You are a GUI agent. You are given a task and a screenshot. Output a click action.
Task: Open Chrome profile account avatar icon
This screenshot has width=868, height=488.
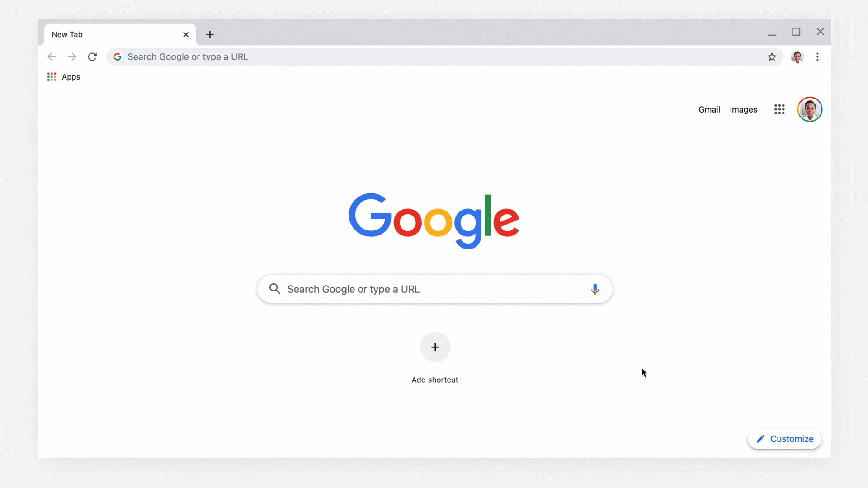click(797, 56)
